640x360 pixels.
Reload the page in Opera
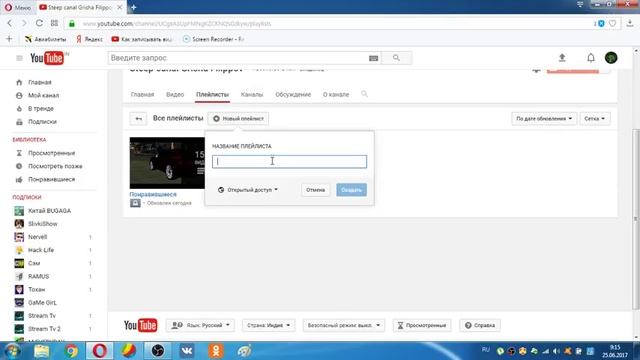(x=39, y=23)
